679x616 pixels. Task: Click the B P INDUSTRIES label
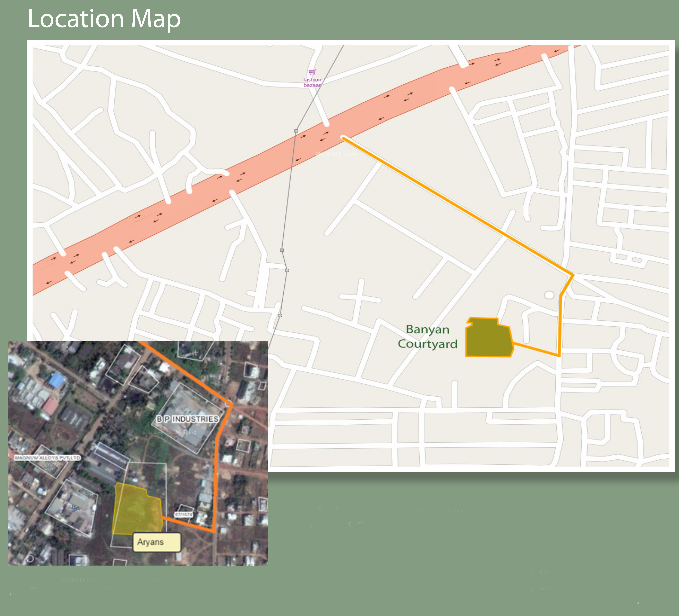[188, 419]
